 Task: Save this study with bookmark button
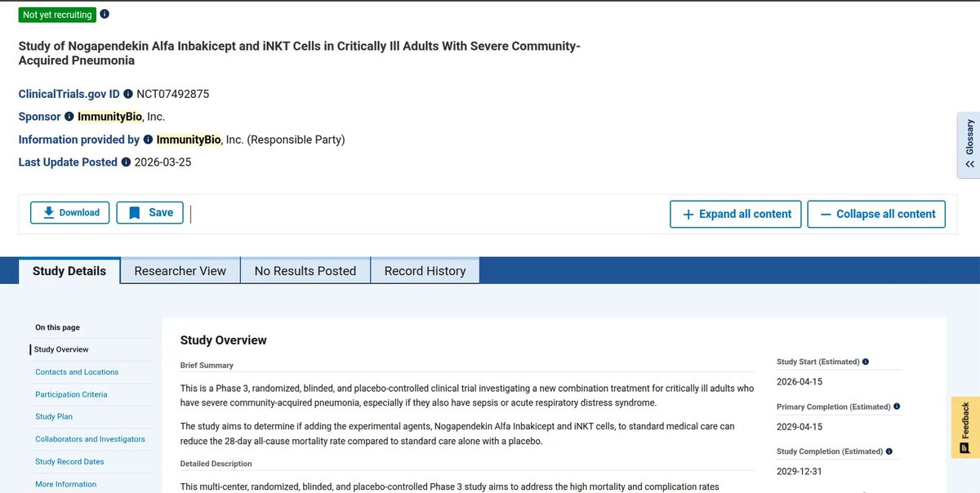tap(149, 212)
